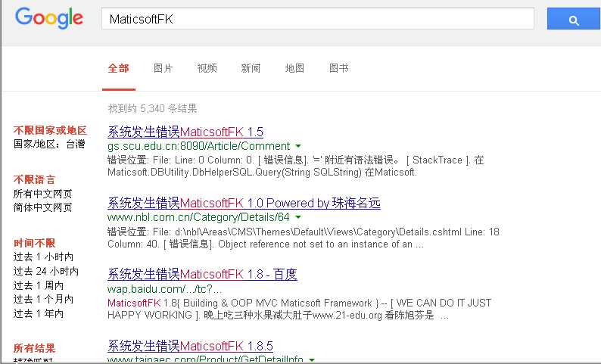Filter by 国家/地区：台灣
Image resolution: width=601 pixels, height=364 pixels.
(x=49, y=144)
